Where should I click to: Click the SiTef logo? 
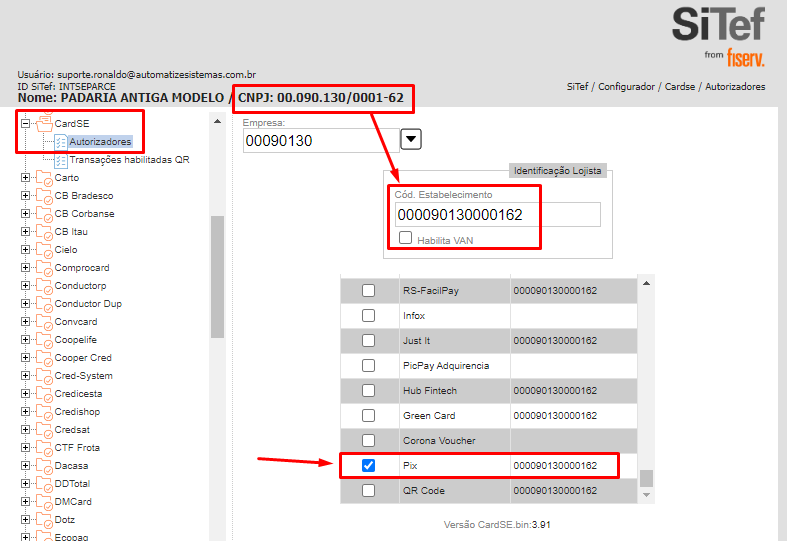pos(719,36)
